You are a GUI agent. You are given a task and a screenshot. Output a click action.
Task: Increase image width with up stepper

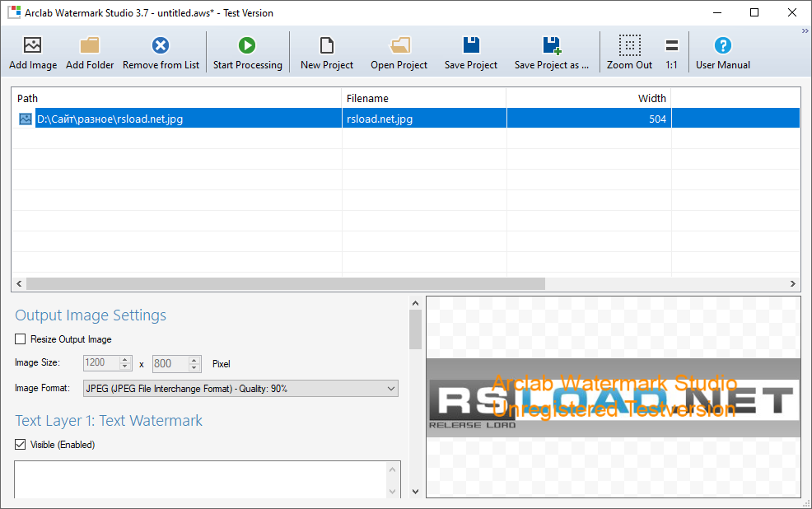pos(125,359)
